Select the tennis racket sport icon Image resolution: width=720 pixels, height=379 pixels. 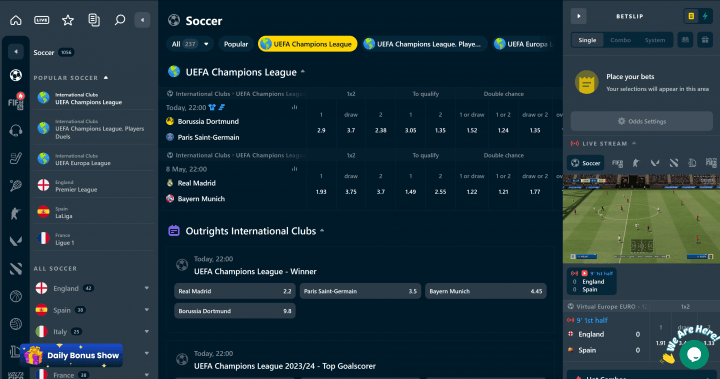(x=16, y=186)
